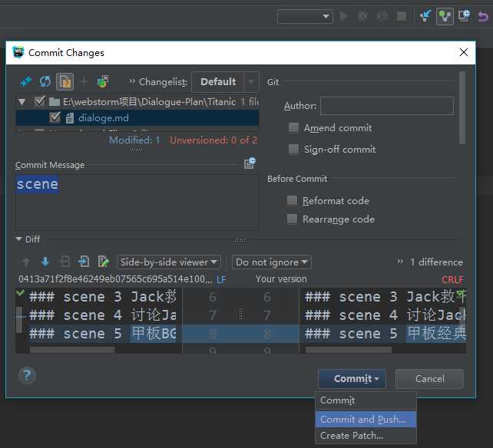Click the Debug bug icon

click(362, 16)
